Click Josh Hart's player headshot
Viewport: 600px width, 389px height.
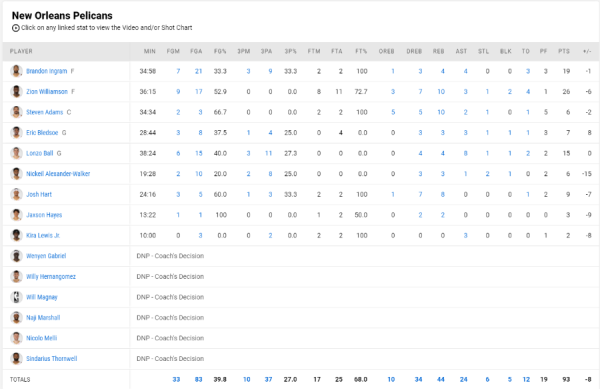(x=16, y=194)
